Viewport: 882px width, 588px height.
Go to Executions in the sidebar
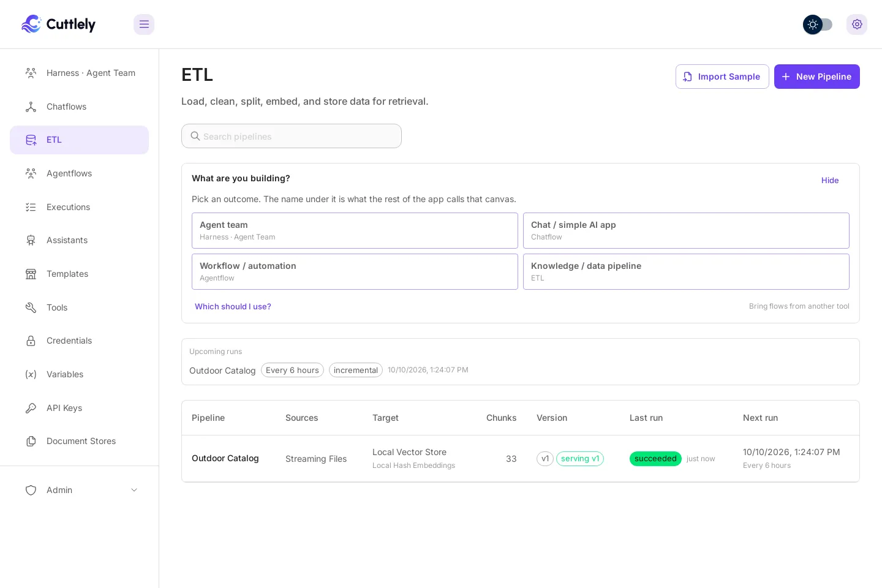pos(79,207)
